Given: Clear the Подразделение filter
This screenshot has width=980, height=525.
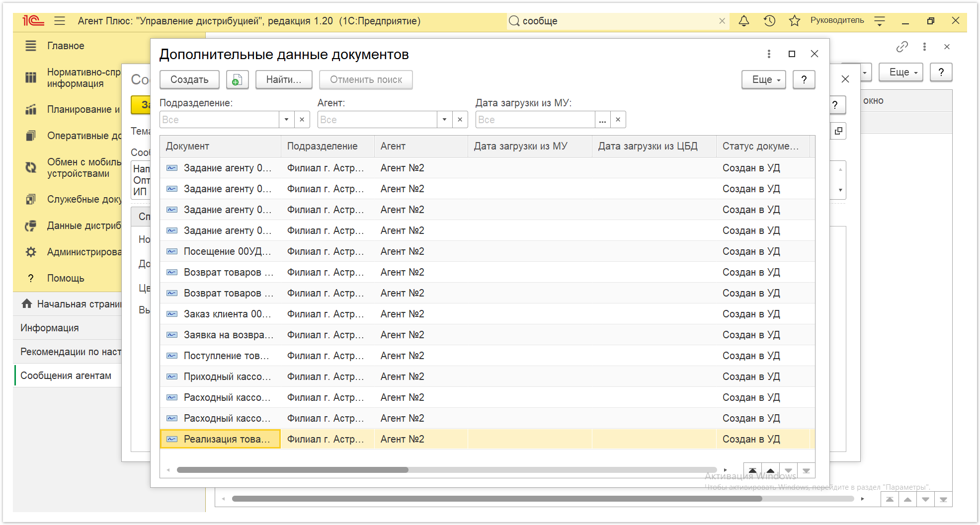Looking at the screenshot, I should tap(302, 120).
